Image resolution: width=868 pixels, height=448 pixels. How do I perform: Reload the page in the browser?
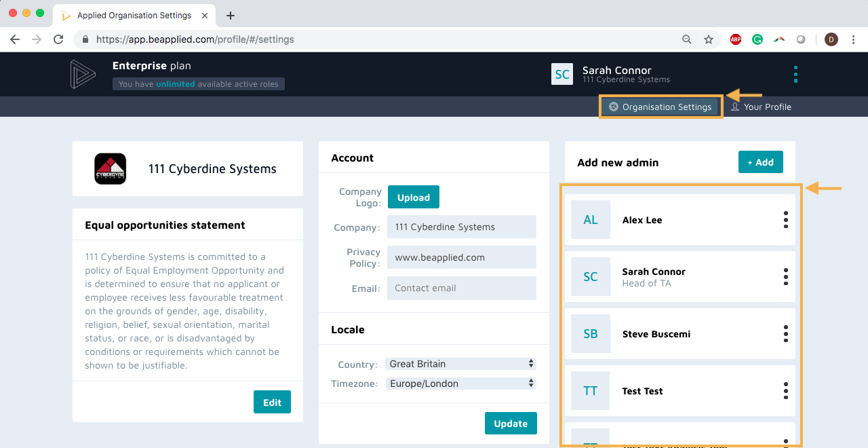pyautogui.click(x=58, y=39)
